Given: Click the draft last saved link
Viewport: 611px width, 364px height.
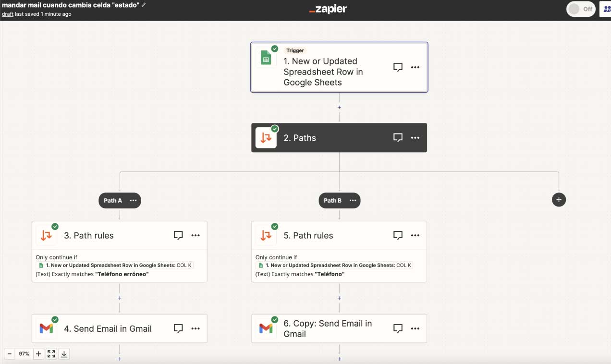Looking at the screenshot, I should (x=9, y=14).
